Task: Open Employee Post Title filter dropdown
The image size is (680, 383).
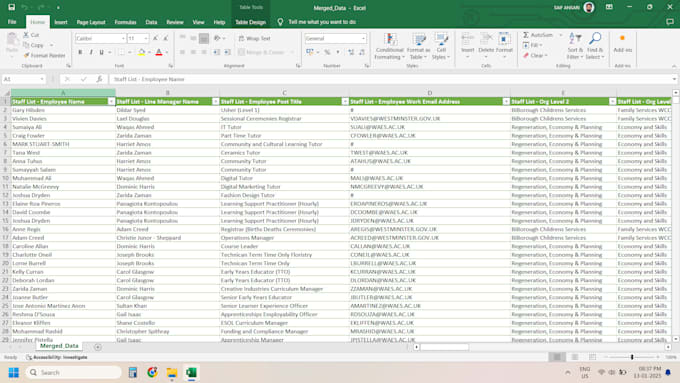Action: click(x=345, y=101)
